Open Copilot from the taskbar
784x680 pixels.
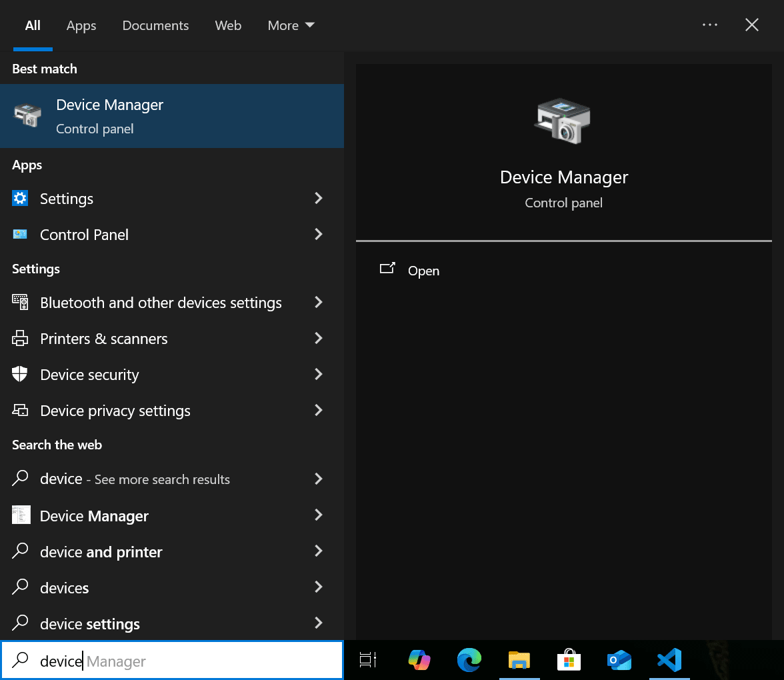tap(419, 660)
